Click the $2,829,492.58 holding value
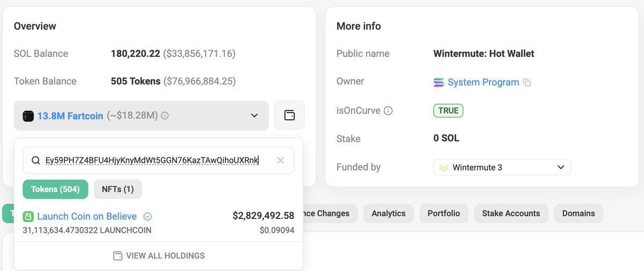 264,216
